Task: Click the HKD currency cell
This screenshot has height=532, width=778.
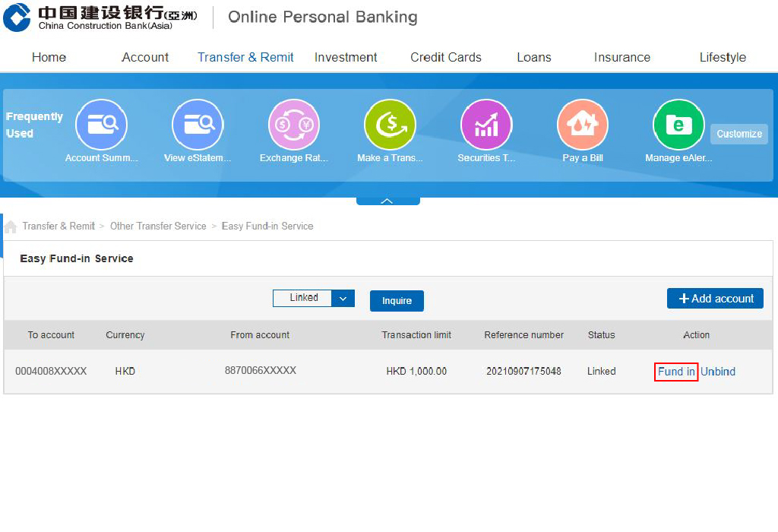Action: (x=125, y=371)
